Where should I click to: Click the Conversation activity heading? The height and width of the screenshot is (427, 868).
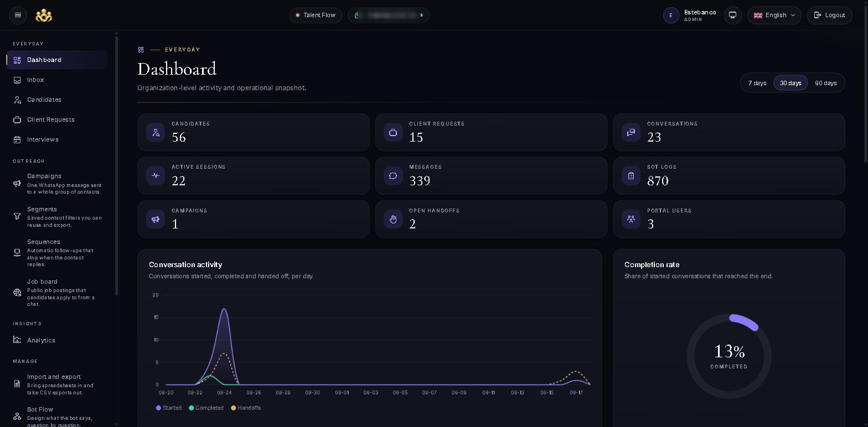[x=185, y=264]
